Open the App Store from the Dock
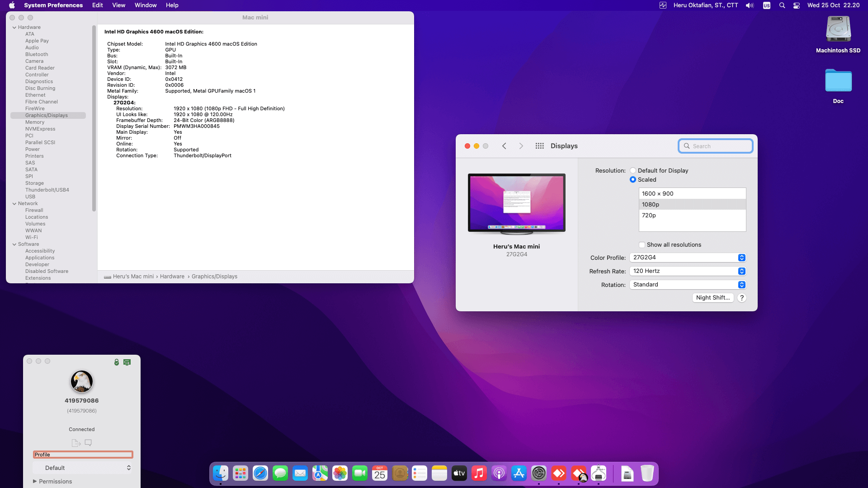Image resolution: width=868 pixels, height=488 pixels. point(519,473)
